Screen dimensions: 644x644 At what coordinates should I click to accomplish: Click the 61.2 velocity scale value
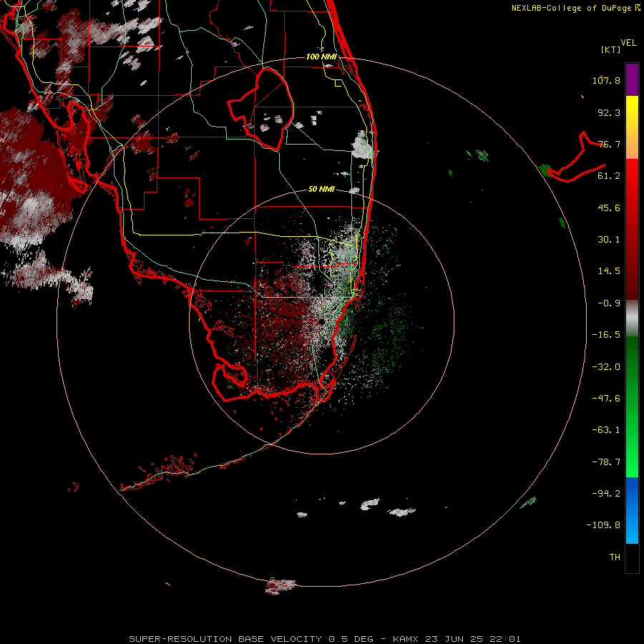[609, 176]
